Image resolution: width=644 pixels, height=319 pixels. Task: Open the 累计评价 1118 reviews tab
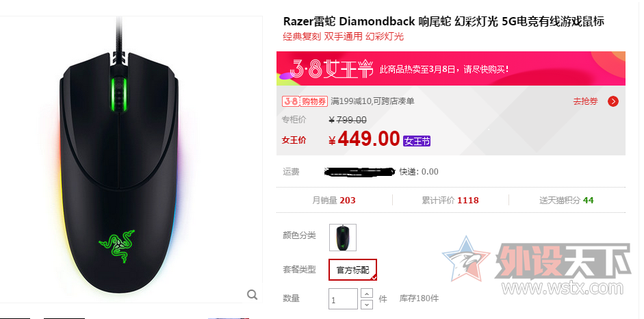tap(450, 201)
